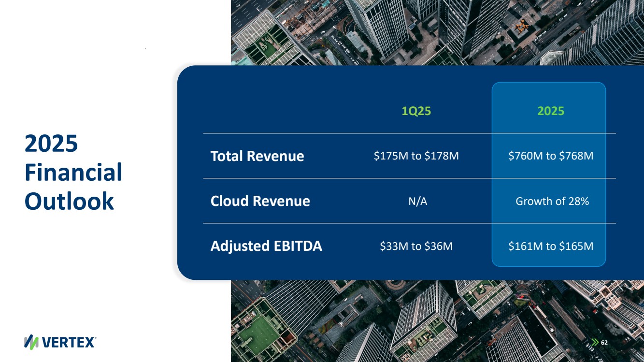Viewport: 644px width, 362px height.
Task: Select the Total Revenue row label
Action: [257, 156]
